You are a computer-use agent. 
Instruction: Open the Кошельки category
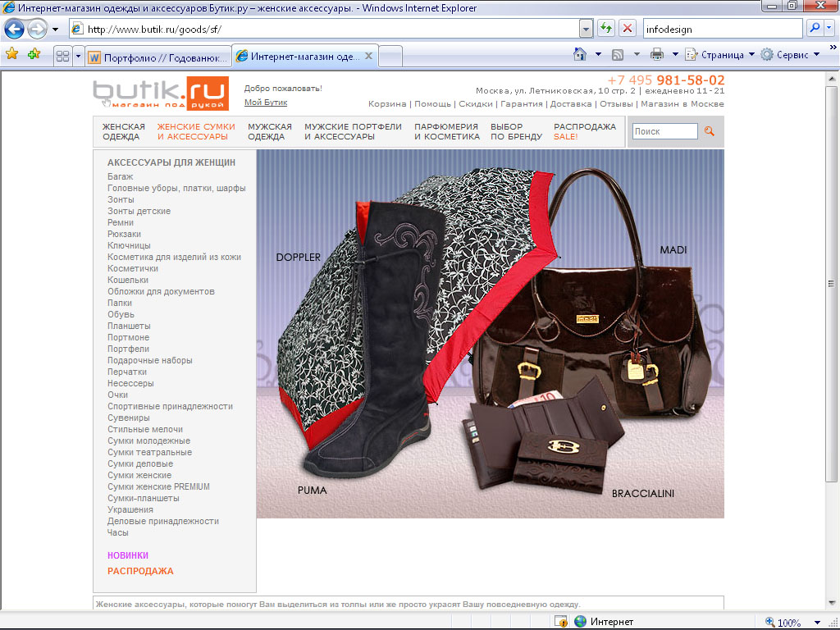(128, 281)
